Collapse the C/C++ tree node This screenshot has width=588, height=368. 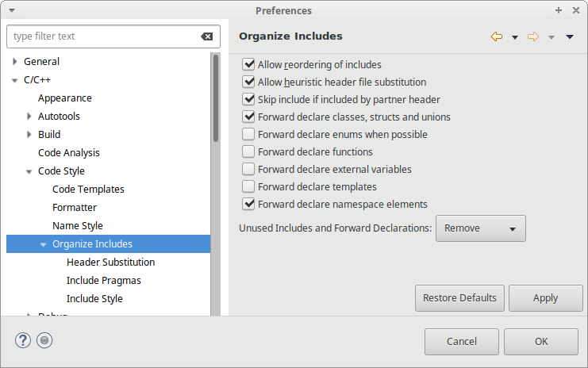pyautogui.click(x=15, y=80)
